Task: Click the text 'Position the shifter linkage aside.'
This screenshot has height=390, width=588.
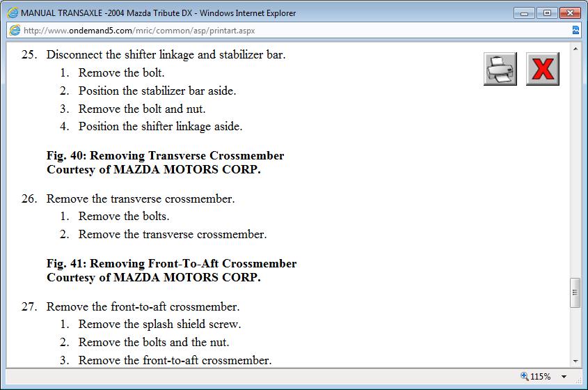Action: 160,127
